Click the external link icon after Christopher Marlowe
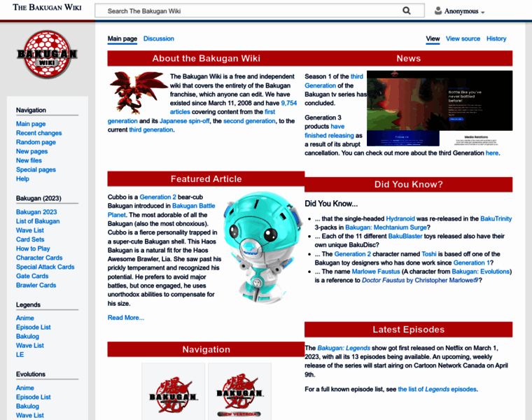 coord(476,280)
